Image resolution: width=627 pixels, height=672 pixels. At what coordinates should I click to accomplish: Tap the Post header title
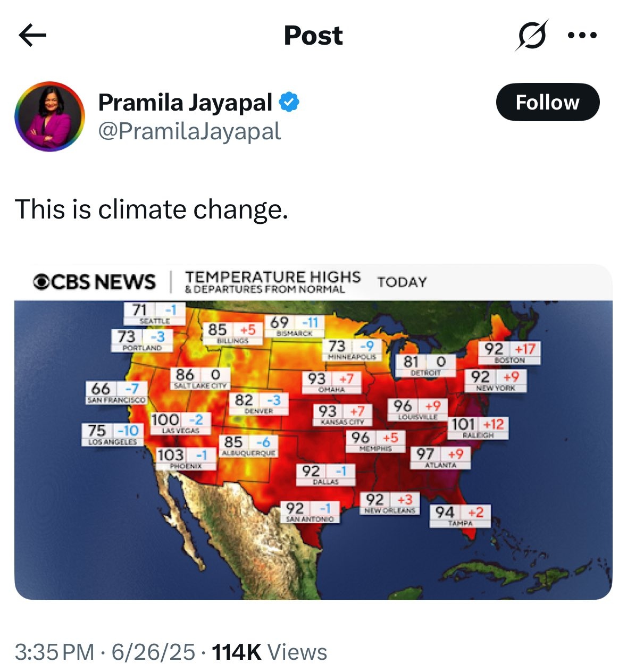[313, 36]
